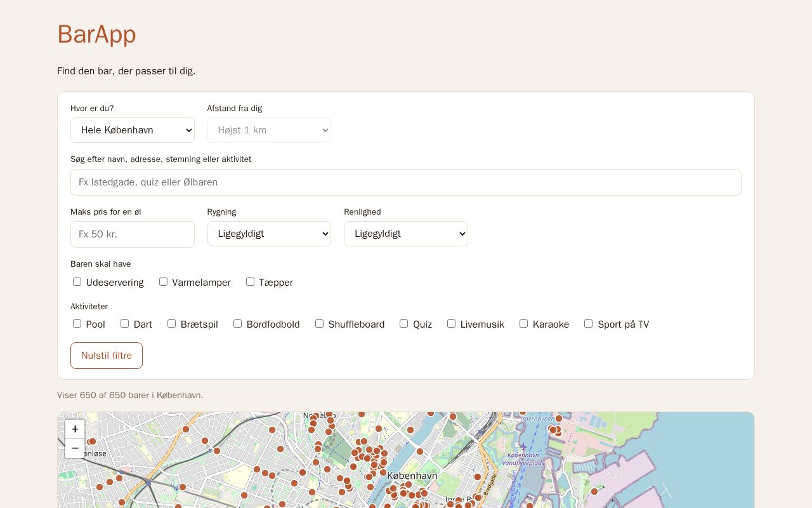Click the 'Find den bar, der passer til dig.' tagline
This screenshot has height=508, width=812.
(126, 71)
